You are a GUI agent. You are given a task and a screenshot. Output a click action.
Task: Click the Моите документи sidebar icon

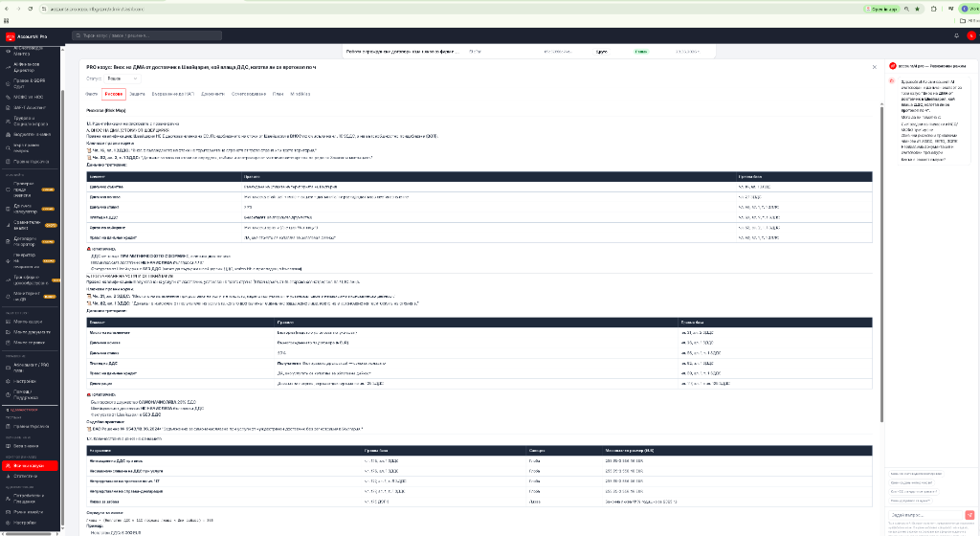[8, 332]
